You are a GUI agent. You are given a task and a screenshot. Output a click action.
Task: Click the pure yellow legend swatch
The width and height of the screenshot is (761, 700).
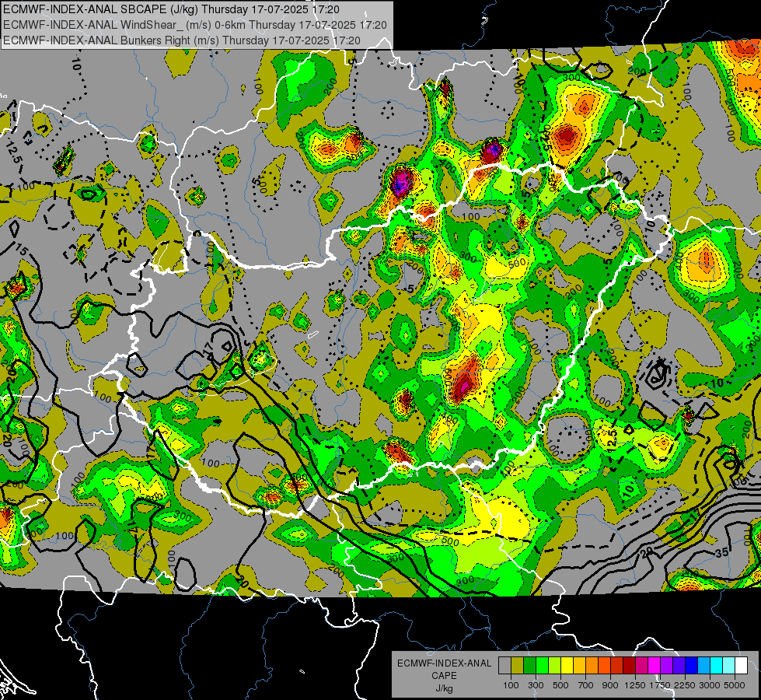click(567, 666)
